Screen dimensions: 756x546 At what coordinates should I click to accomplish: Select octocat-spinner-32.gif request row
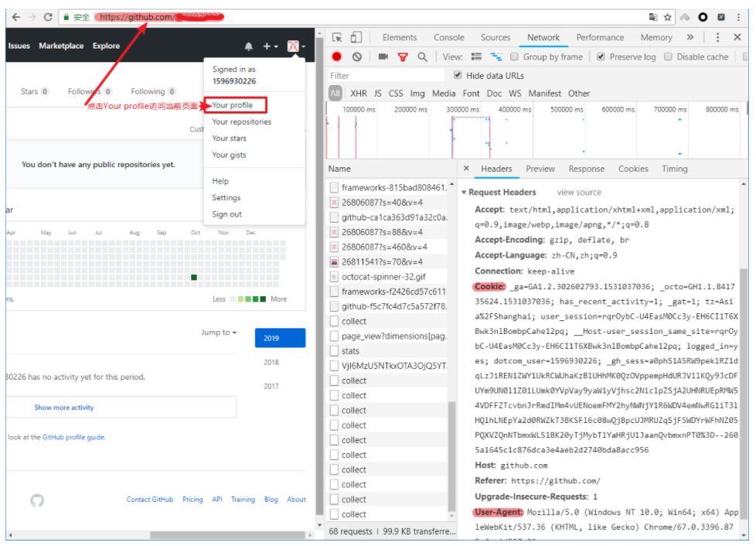click(x=387, y=277)
